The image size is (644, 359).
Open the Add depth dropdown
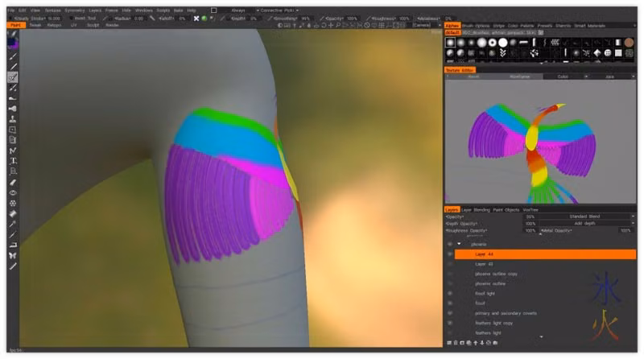588,224
